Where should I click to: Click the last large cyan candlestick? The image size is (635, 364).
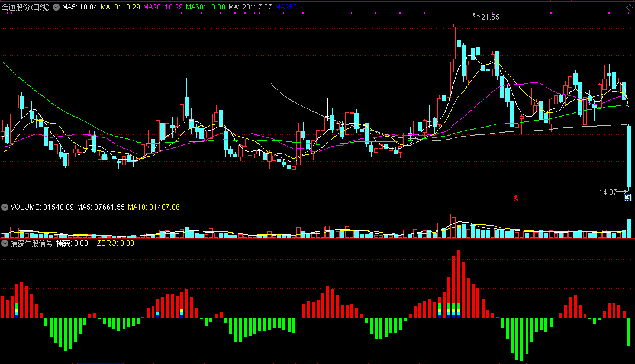[x=629, y=157]
